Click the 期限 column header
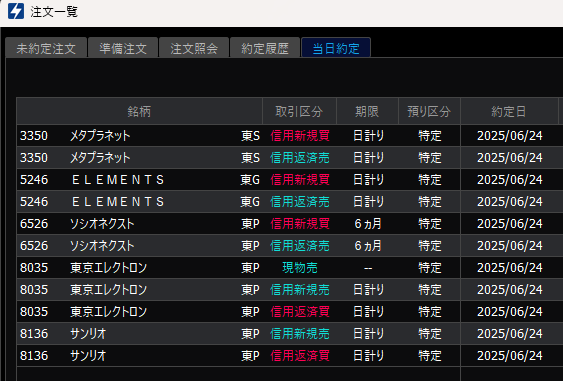 coord(367,111)
